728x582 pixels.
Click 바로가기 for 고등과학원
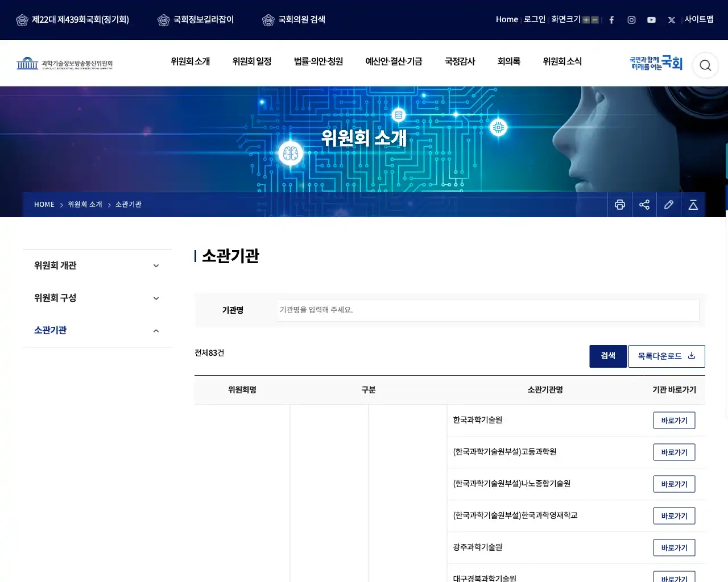[x=675, y=452]
